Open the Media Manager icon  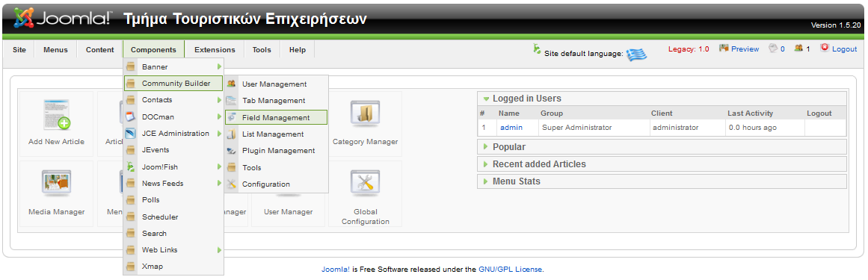pos(57,184)
